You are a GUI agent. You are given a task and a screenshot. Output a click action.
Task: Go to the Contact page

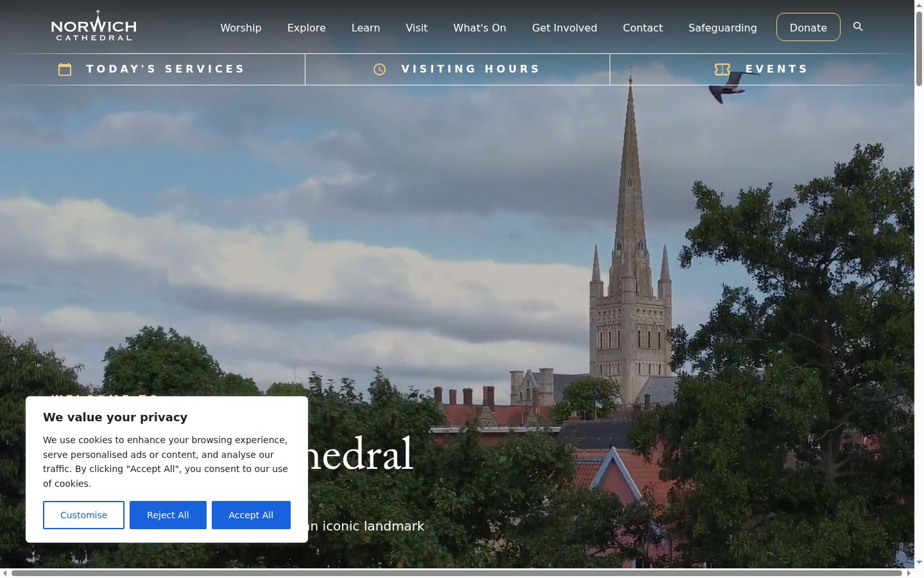click(x=643, y=28)
